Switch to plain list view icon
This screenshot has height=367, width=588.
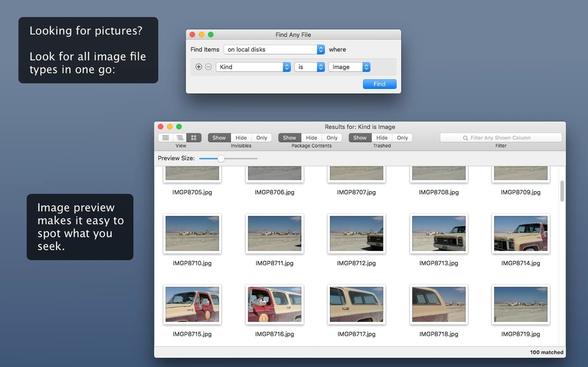pos(165,138)
